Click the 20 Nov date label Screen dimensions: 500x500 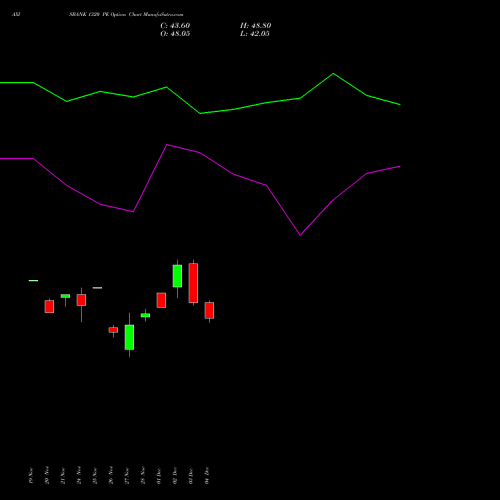47,476
